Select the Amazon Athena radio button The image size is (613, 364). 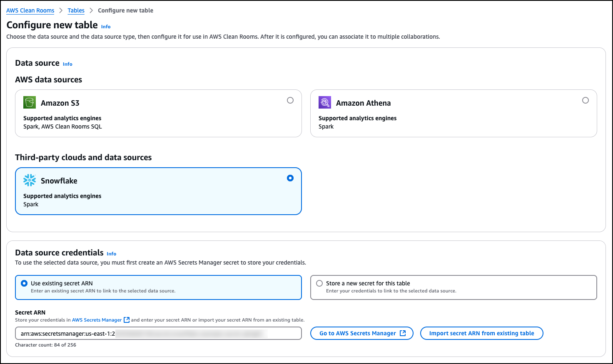click(586, 100)
